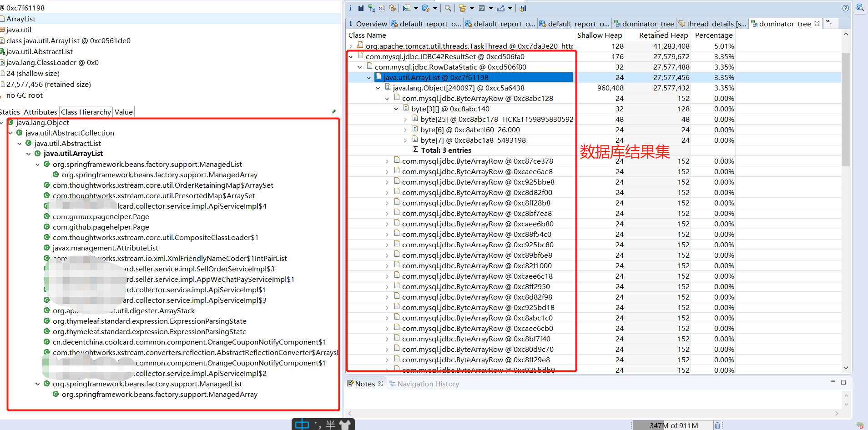Click the class icon beside java.lang.Object

[10, 122]
